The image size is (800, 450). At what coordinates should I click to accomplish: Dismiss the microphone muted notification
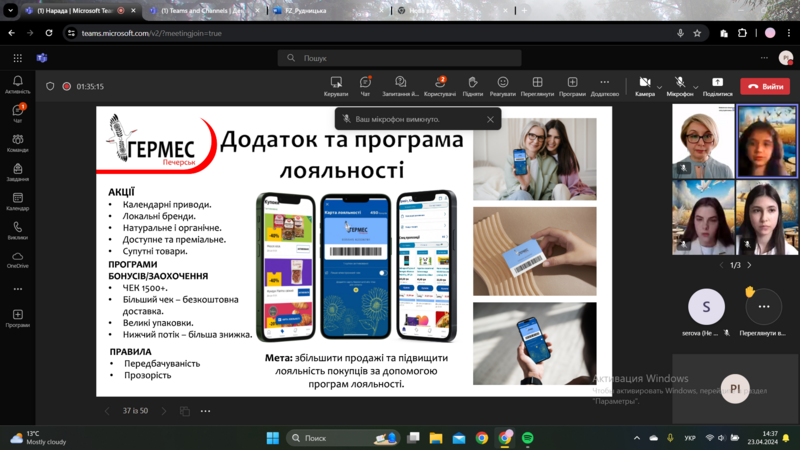pyautogui.click(x=490, y=119)
